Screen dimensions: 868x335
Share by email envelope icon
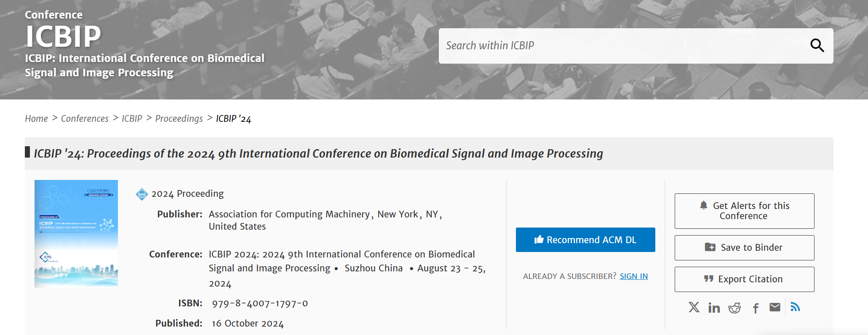tap(775, 307)
